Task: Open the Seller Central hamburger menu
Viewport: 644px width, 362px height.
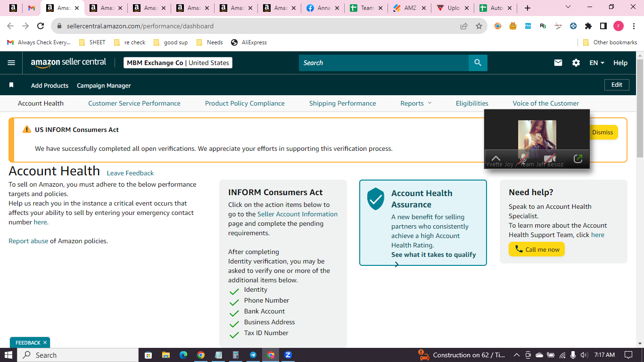Action: (x=11, y=63)
